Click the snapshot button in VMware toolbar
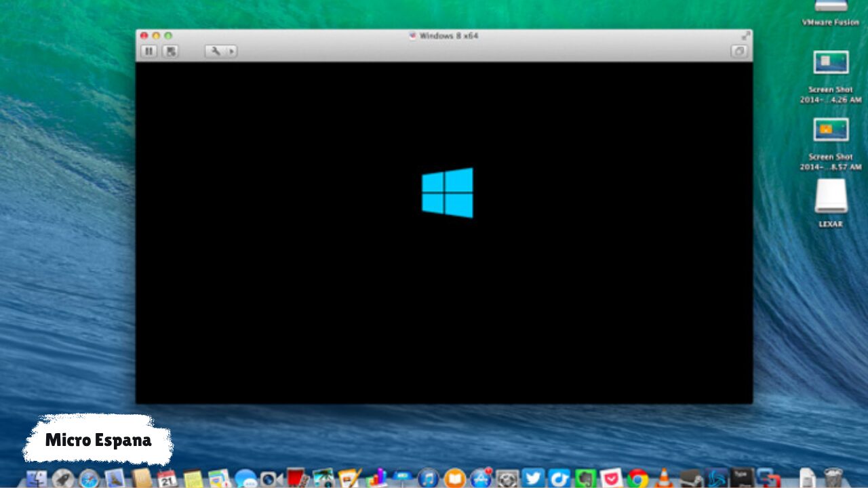This screenshot has width=868, height=488. click(170, 52)
